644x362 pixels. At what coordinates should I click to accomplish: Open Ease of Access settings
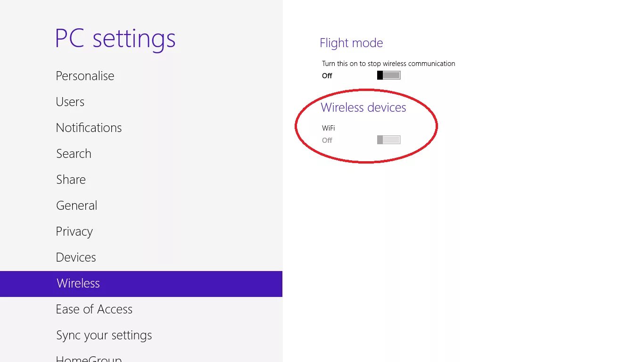(x=94, y=309)
